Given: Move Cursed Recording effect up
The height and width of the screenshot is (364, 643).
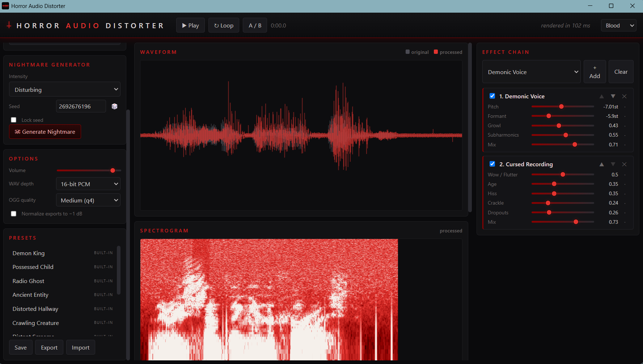Looking at the screenshot, I should pos(601,164).
